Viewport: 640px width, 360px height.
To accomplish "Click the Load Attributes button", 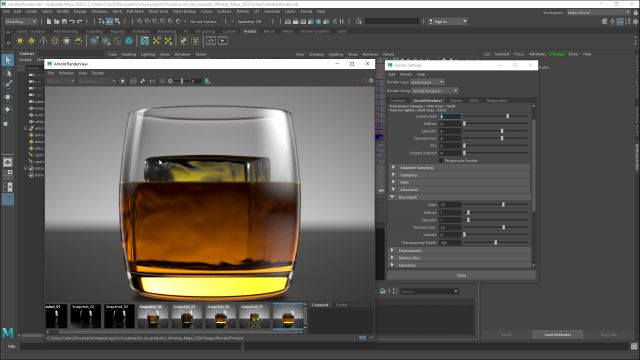I will [x=558, y=335].
